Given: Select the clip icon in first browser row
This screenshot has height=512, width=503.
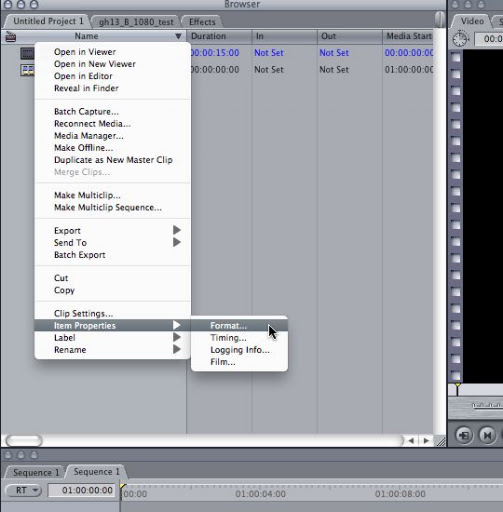Looking at the screenshot, I should coord(27,53).
